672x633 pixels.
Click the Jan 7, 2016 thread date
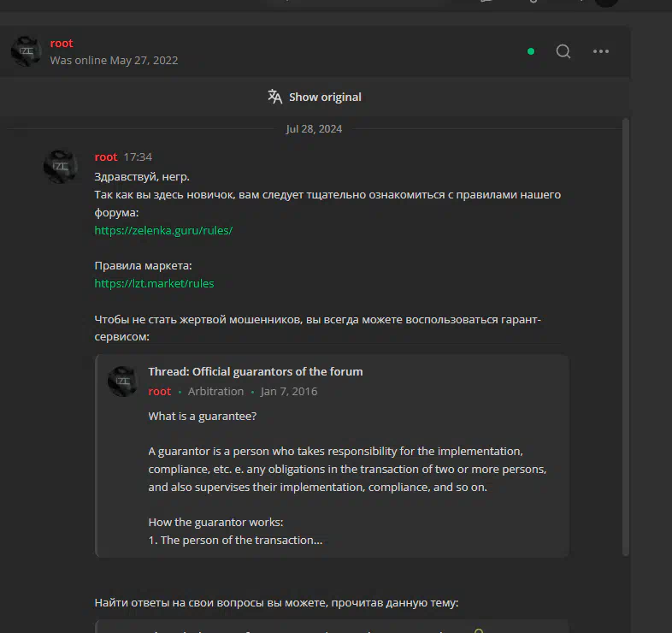tap(289, 392)
